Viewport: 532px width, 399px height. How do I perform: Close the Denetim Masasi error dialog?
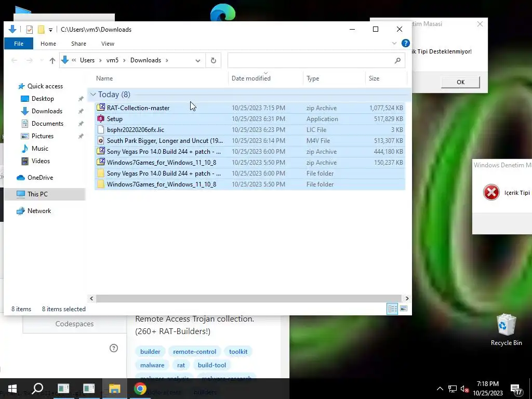[480, 24]
